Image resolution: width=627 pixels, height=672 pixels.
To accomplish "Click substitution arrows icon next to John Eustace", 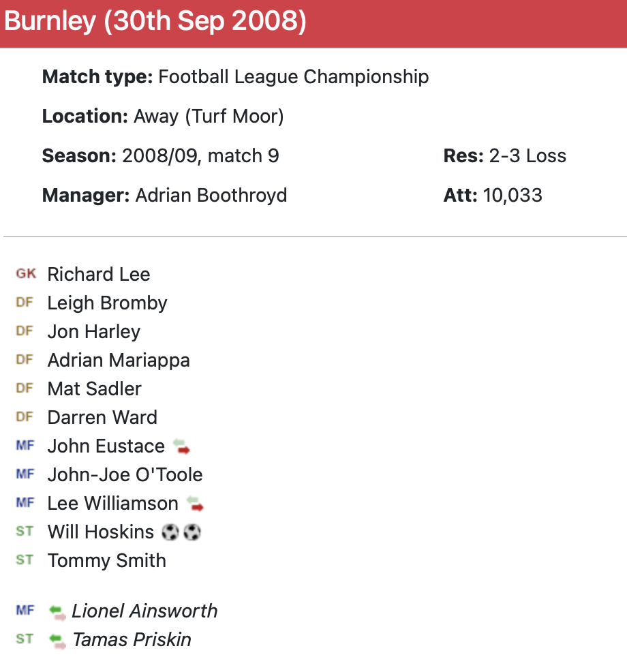I will (x=181, y=446).
